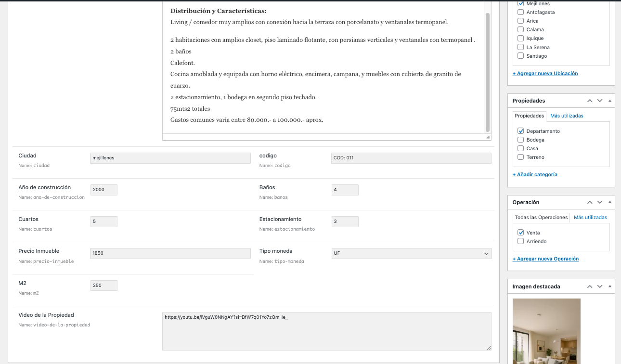621x364 pixels.
Task: Collapse the Propiedades panel toggle triangle
Action: (610, 101)
